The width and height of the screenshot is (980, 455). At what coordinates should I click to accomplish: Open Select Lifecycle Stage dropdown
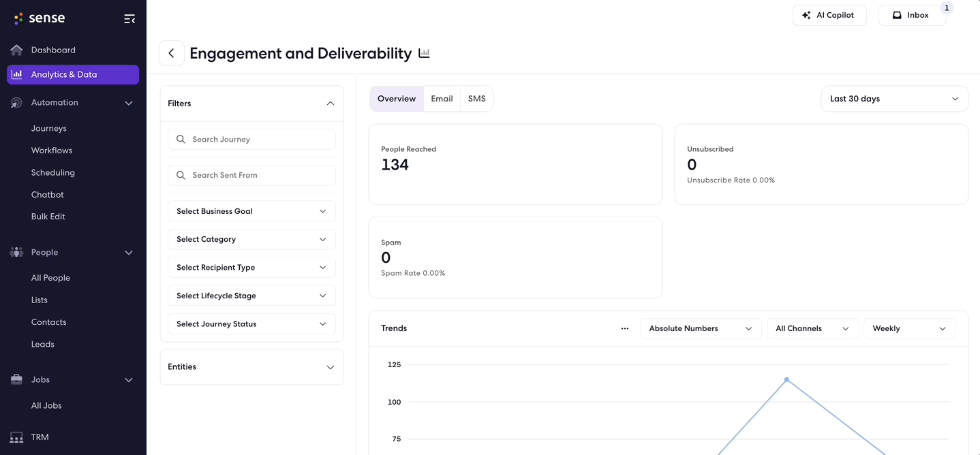coord(251,296)
